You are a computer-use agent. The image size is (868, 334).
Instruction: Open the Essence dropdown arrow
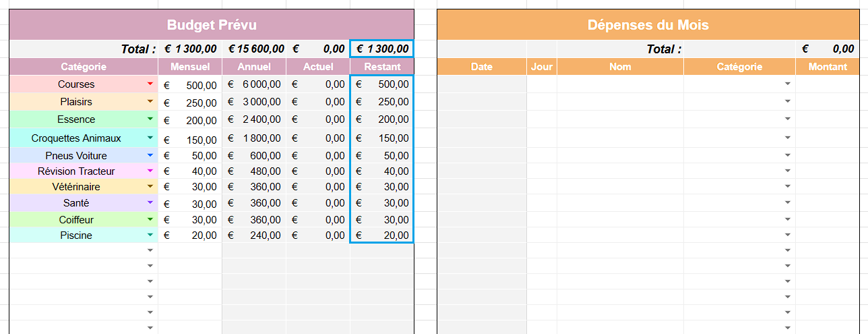(x=150, y=119)
